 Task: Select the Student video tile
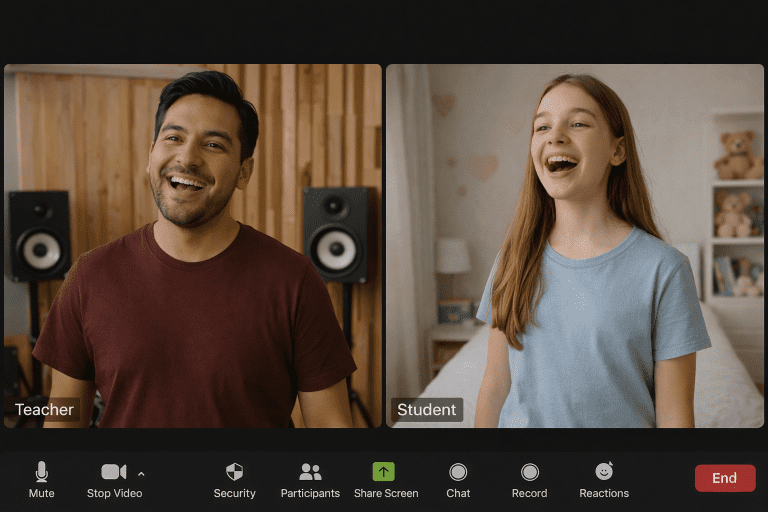[x=575, y=246]
